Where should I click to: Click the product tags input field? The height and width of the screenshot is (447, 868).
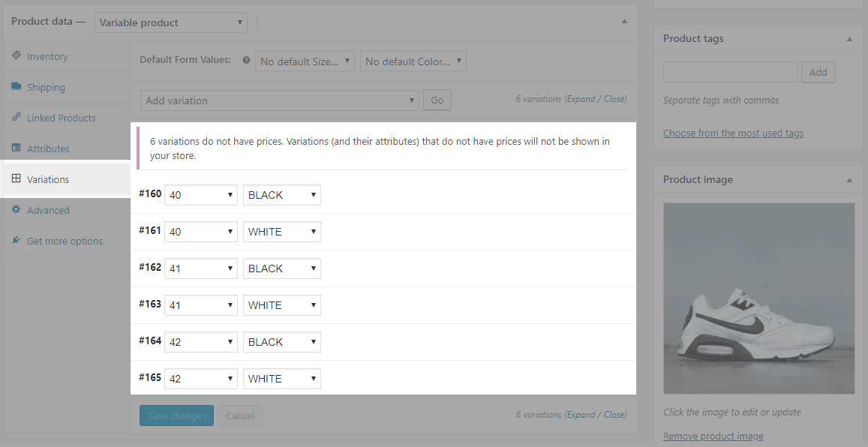click(730, 72)
